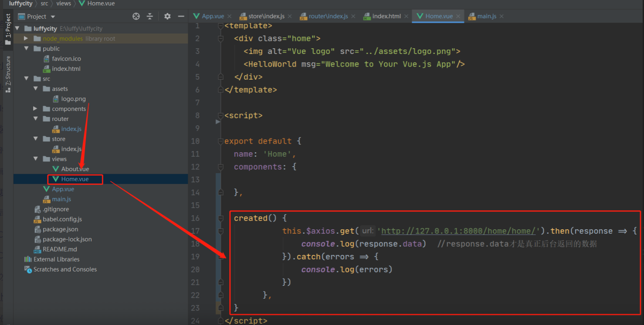This screenshot has width=644, height=325.
Task: Collapse the store folder
Action: pos(36,139)
